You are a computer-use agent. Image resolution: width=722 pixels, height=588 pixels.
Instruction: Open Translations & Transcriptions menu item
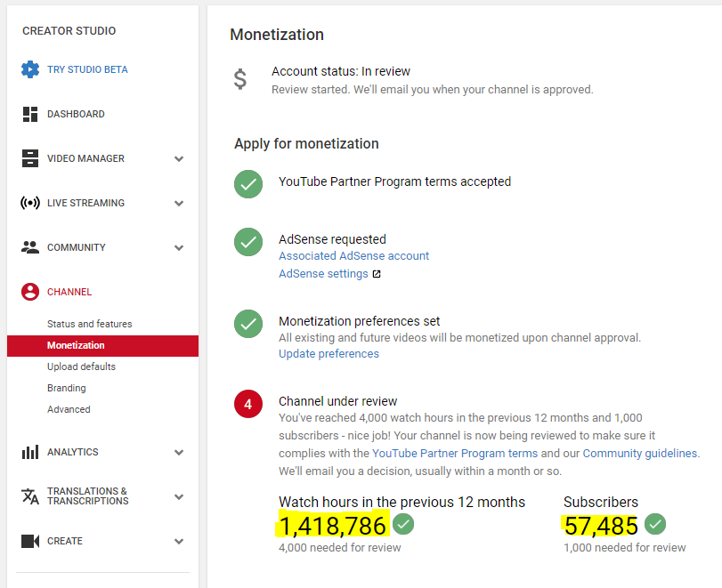(x=88, y=496)
